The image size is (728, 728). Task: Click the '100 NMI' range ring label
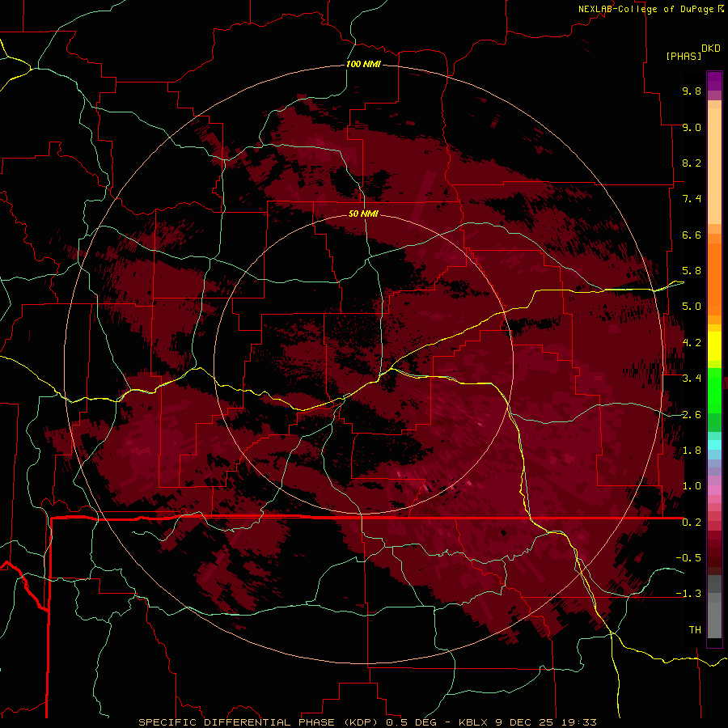[363, 64]
